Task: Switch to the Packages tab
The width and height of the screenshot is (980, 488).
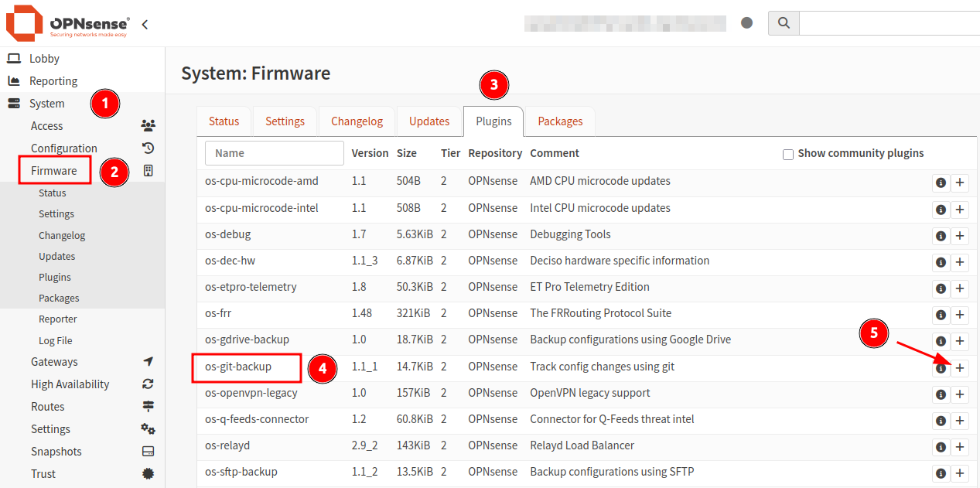Action: click(x=559, y=121)
